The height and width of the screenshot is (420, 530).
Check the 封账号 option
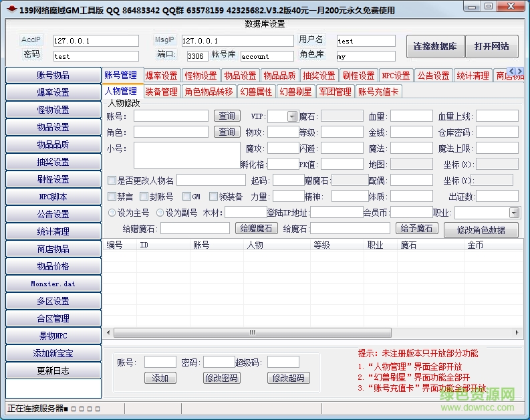click(x=144, y=196)
